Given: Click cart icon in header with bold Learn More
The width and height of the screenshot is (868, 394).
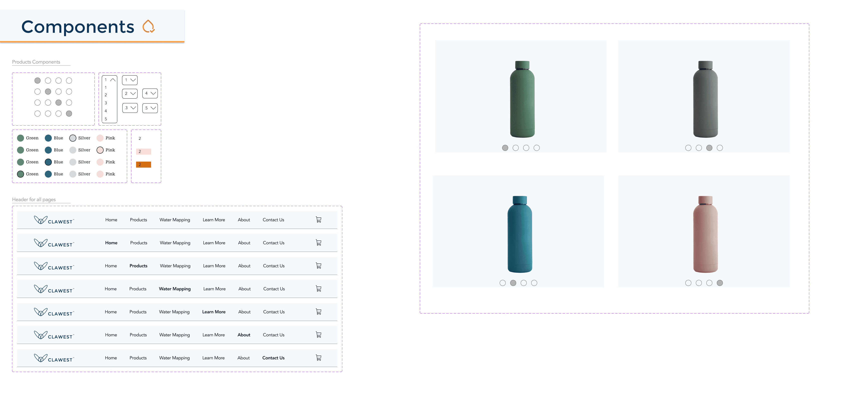Looking at the screenshot, I should (319, 312).
